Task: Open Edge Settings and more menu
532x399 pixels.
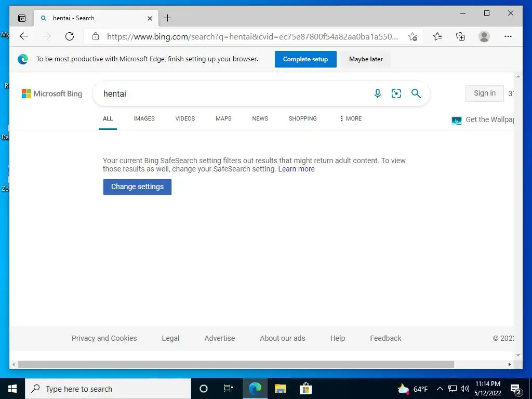Action: tap(508, 36)
